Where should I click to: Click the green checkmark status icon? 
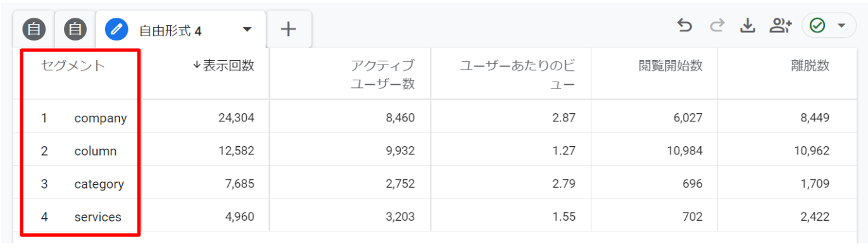817,25
